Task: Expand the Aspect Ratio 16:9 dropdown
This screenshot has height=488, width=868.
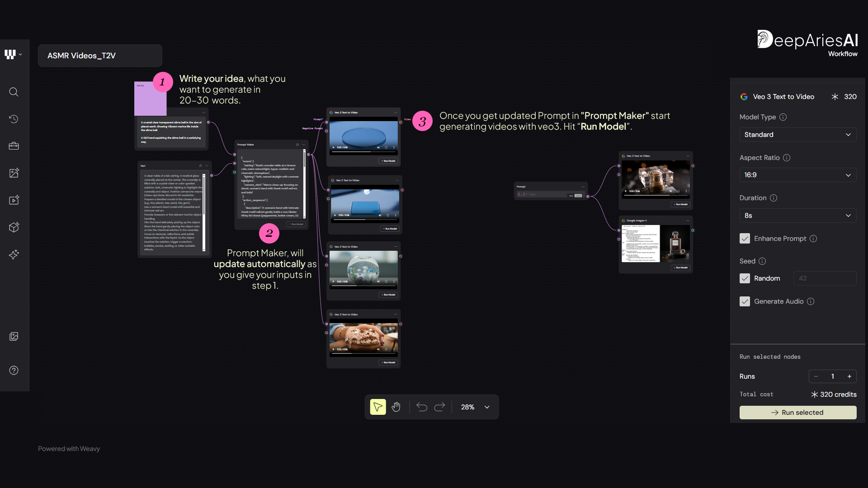Action: point(797,175)
